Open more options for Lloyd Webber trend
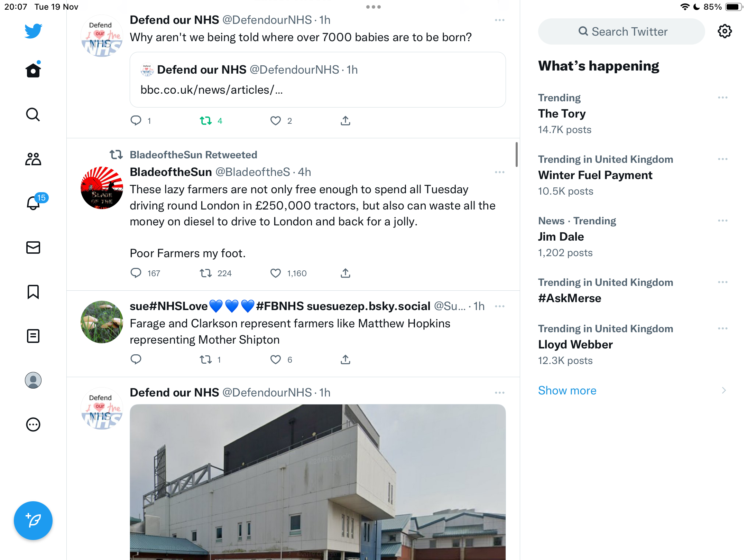Viewport: 747px width, 560px height. coord(723,329)
